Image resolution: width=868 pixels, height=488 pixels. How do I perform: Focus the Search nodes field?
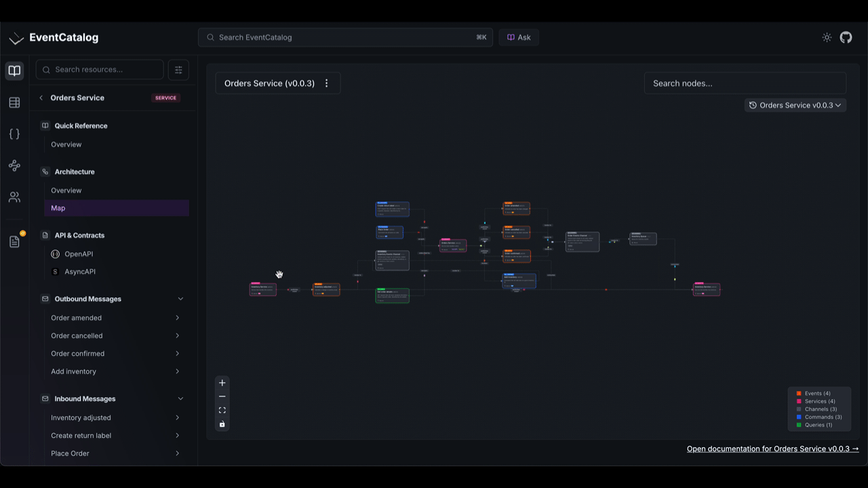pyautogui.click(x=745, y=83)
